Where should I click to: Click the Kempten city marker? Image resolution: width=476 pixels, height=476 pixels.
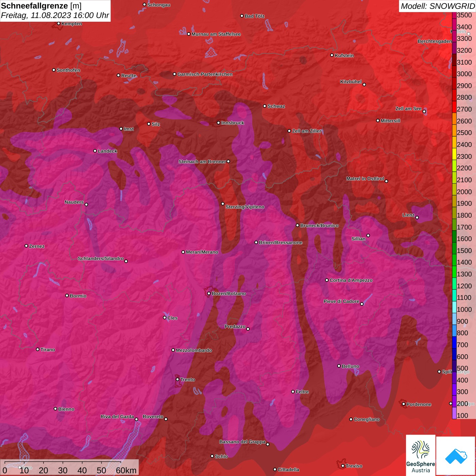(x=58, y=23)
